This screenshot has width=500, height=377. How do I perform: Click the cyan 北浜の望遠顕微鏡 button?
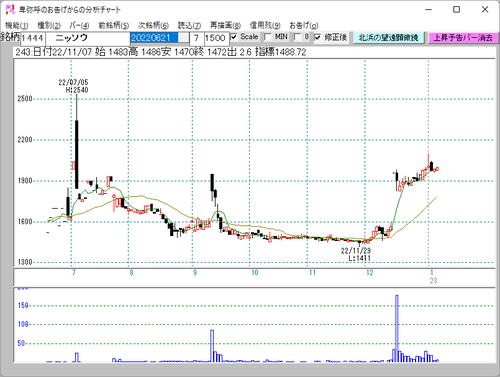pyautogui.click(x=388, y=38)
